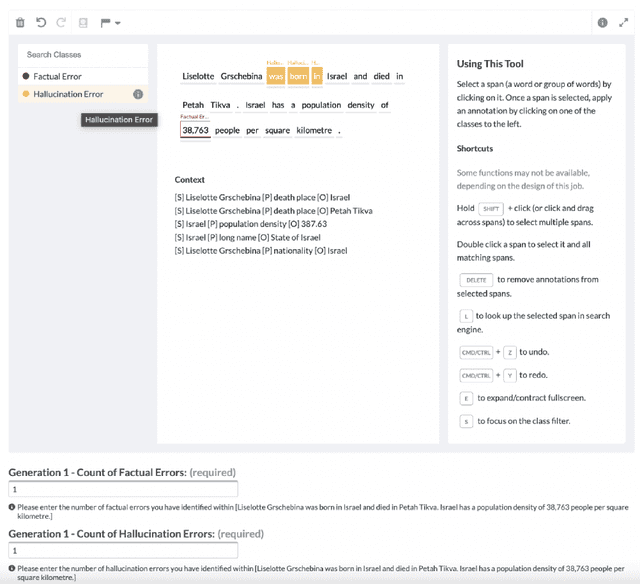
Task: Click info icon beside Hallucination Error
Action: pos(138,94)
